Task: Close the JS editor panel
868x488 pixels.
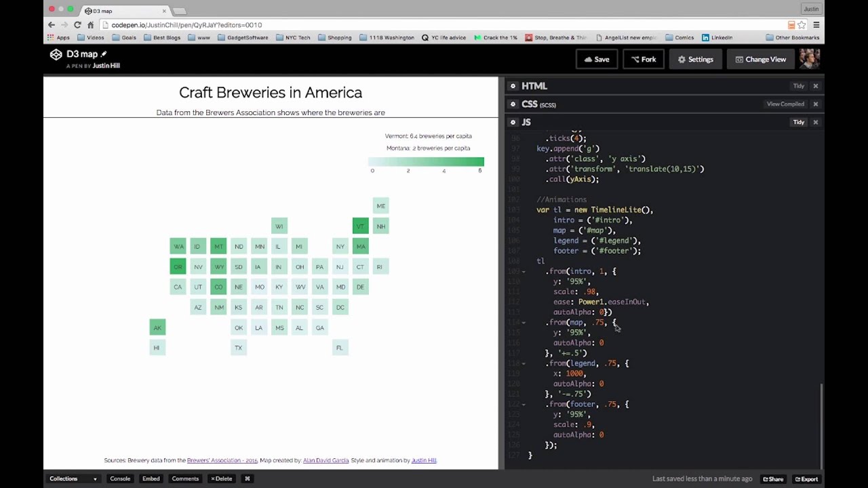Action: pyautogui.click(x=816, y=123)
